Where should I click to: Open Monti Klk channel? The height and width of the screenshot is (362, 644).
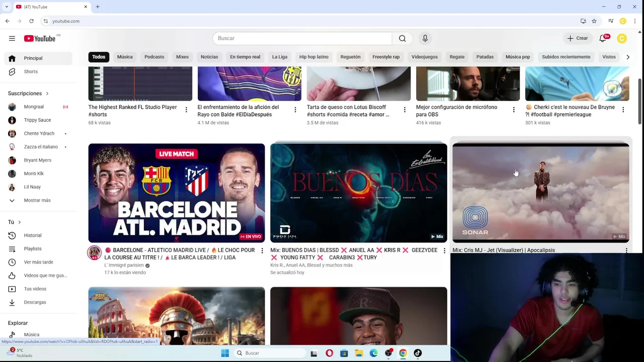click(39, 173)
